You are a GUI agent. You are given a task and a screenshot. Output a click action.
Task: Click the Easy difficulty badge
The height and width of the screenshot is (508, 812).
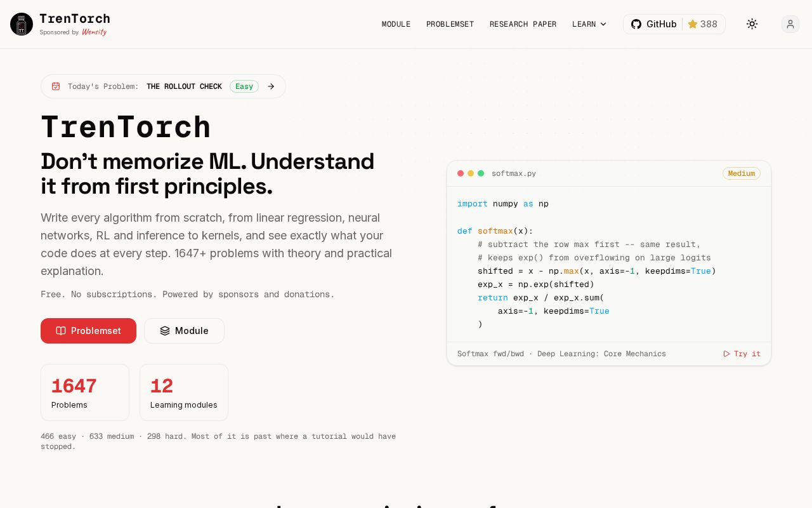[244, 86]
